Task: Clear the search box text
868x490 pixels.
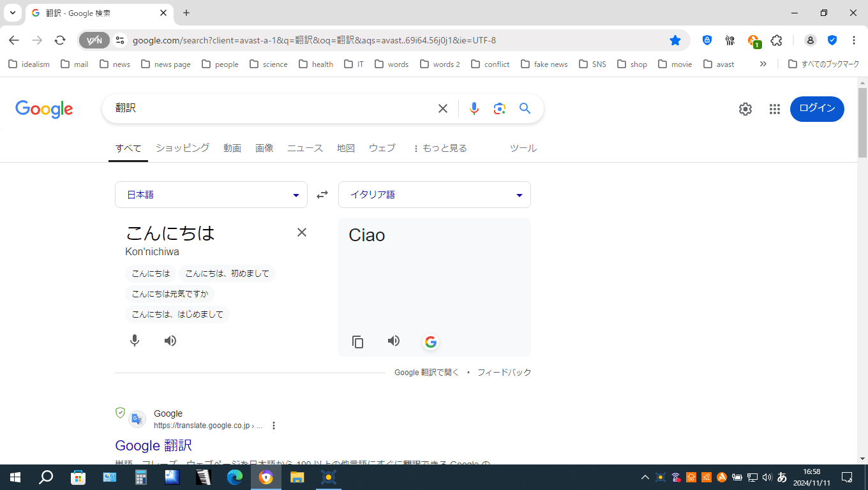Action: tap(443, 108)
